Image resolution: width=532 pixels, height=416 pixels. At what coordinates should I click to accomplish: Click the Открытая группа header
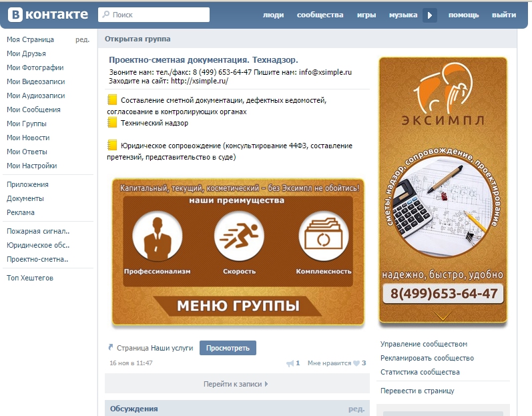pos(138,39)
